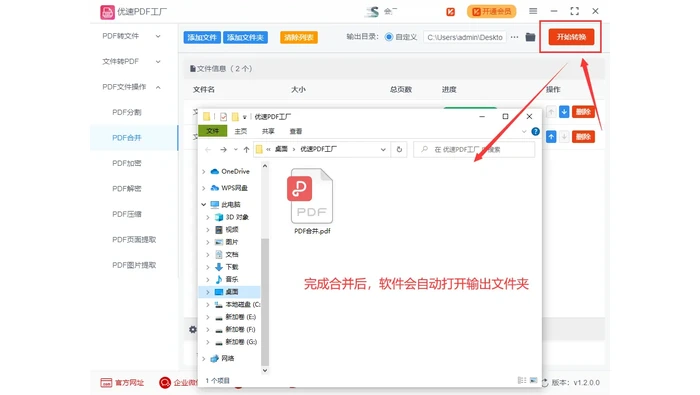Click the refresh icon beside version number
Screen dimensions: 700x395
(545, 383)
